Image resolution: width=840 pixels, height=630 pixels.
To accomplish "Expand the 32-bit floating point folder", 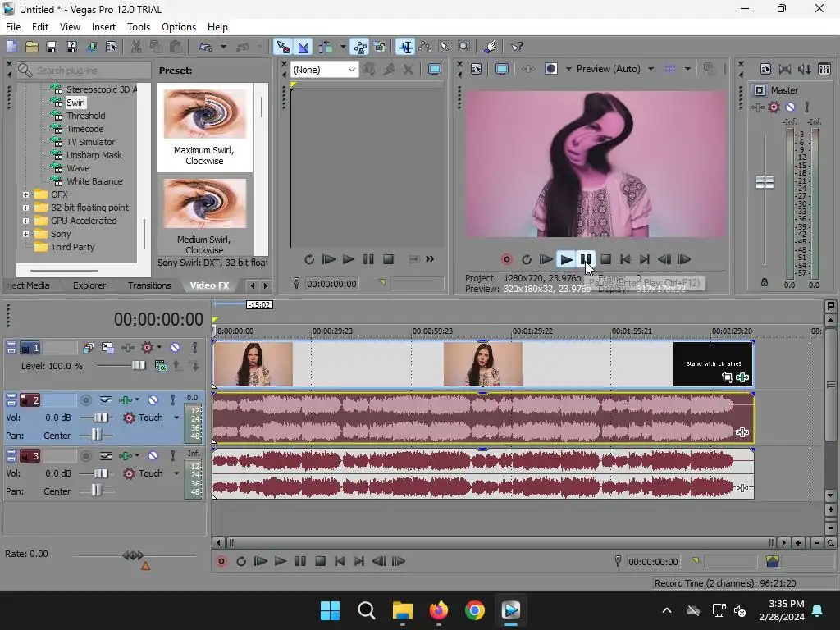I will [x=25, y=208].
